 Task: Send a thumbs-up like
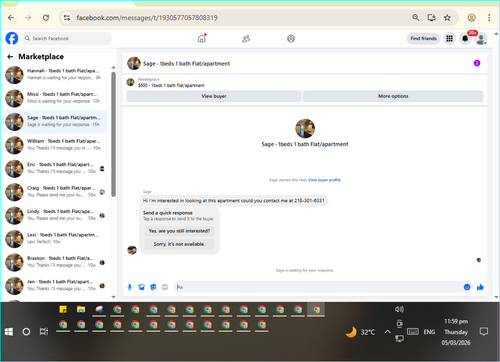480,287
